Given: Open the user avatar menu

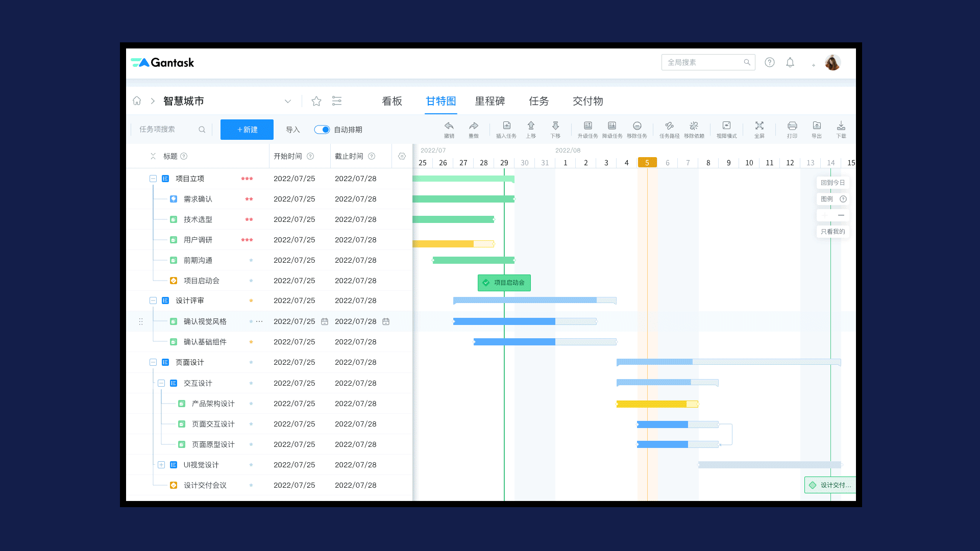Looking at the screenshot, I should coord(832,62).
